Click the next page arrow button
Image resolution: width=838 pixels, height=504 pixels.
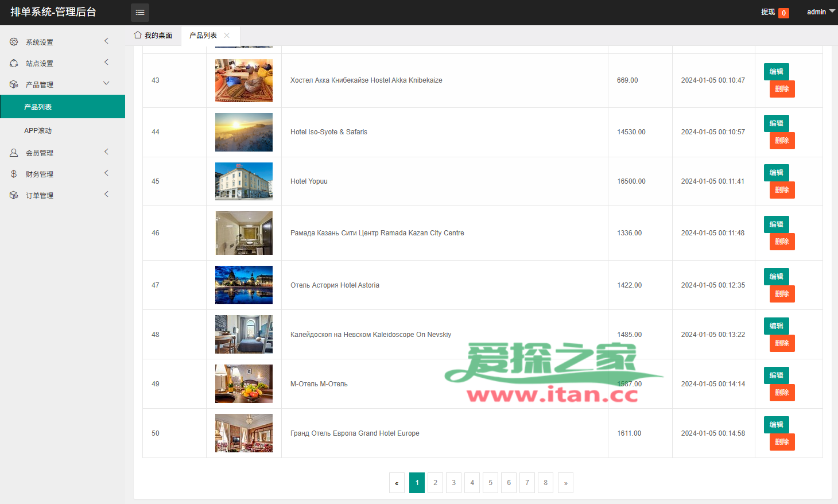coord(565,483)
